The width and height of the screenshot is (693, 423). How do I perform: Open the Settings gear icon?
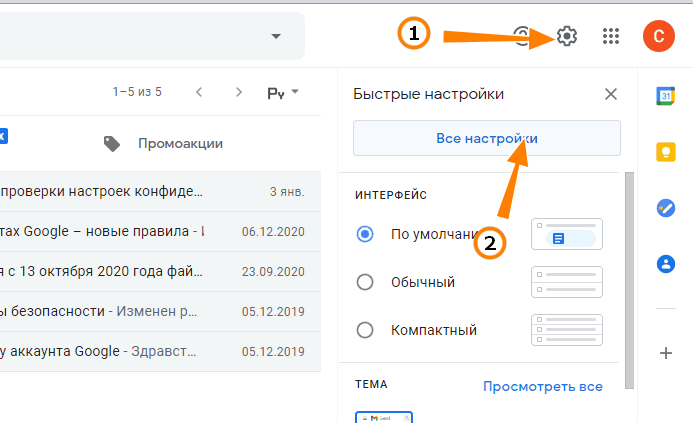[x=566, y=37]
